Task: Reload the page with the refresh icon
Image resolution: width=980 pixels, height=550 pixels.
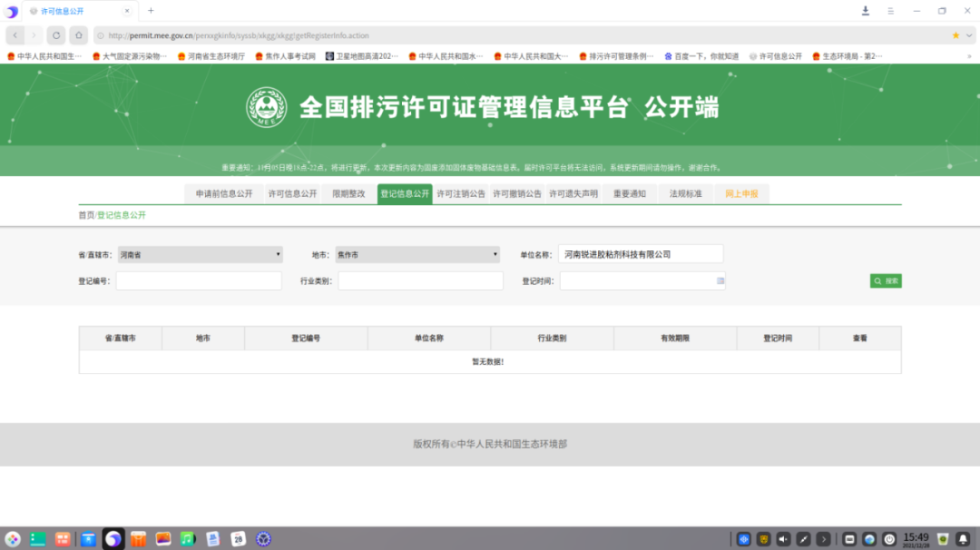Action: [56, 35]
